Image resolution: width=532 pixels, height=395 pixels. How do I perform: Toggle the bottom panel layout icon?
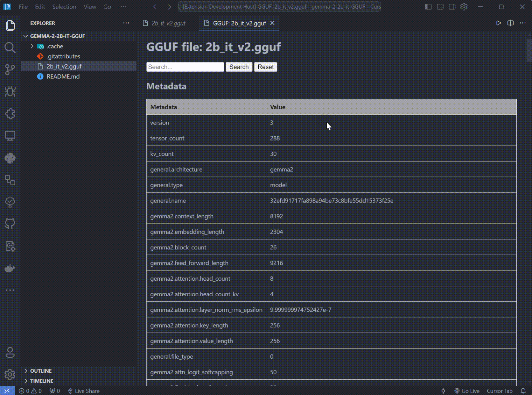pyautogui.click(x=440, y=7)
